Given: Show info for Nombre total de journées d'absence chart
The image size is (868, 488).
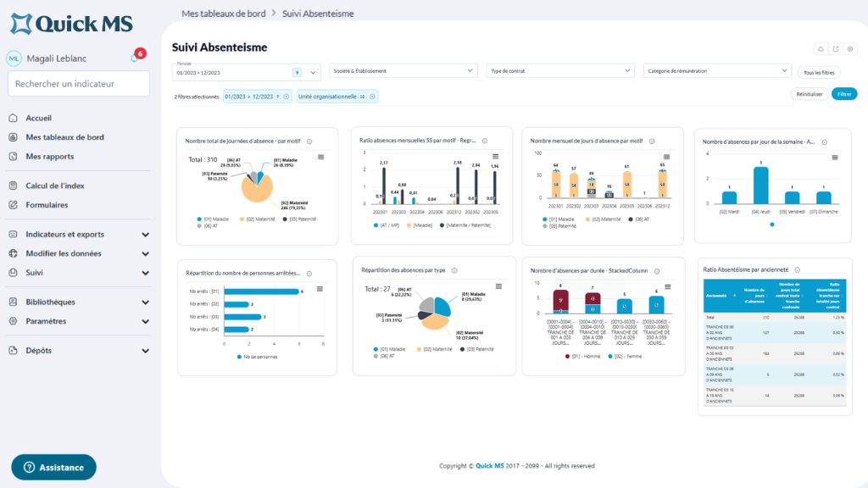Looking at the screenshot, I should (x=309, y=141).
